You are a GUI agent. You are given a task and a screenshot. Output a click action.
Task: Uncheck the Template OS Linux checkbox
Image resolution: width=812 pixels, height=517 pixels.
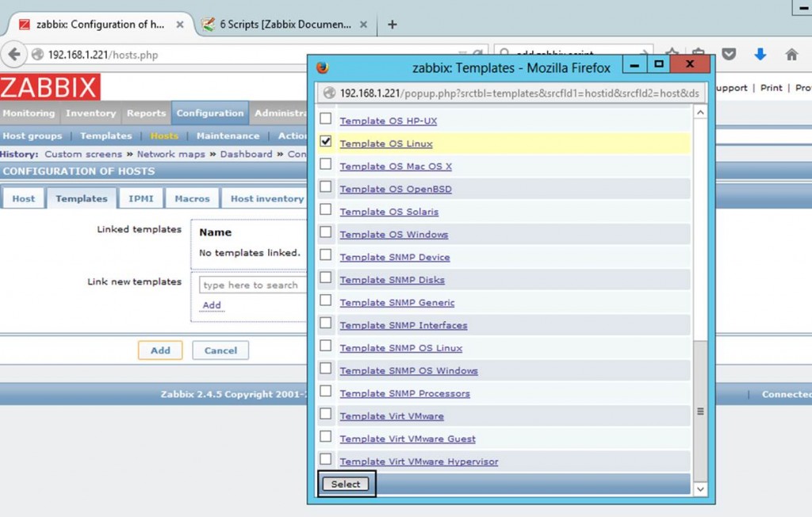pos(325,142)
